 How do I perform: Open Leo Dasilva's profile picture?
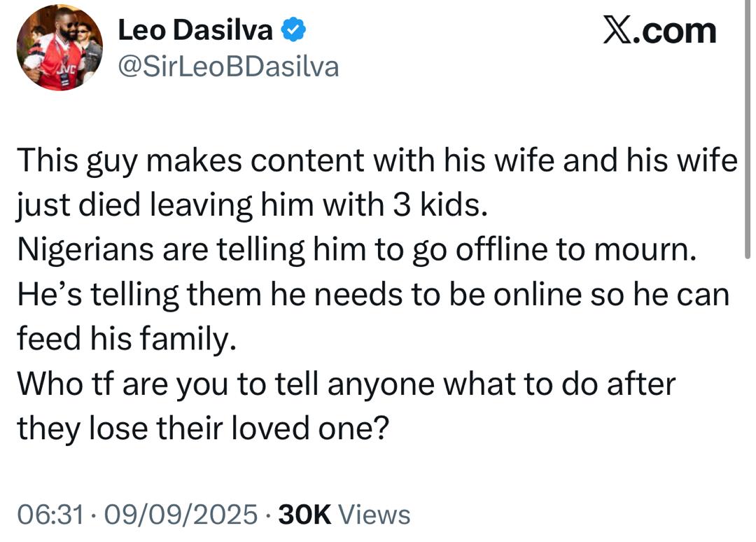coord(59,48)
